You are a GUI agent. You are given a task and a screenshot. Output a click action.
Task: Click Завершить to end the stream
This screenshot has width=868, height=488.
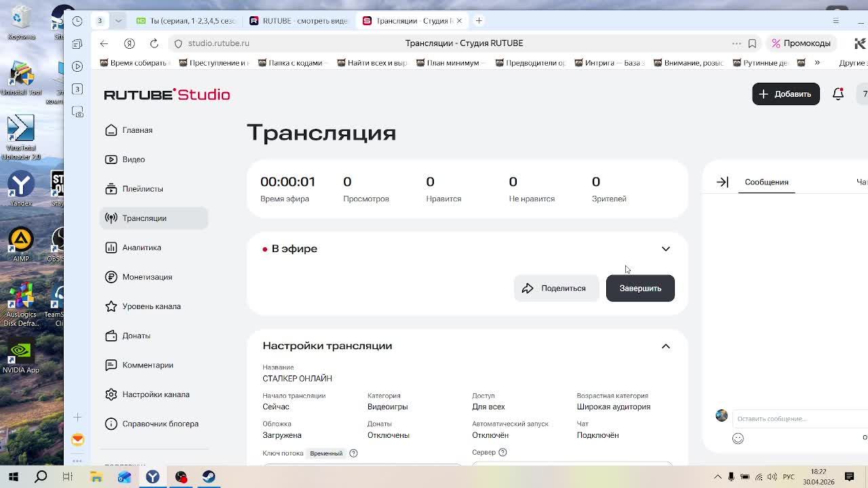pyautogui.click(x=640, y=288)
